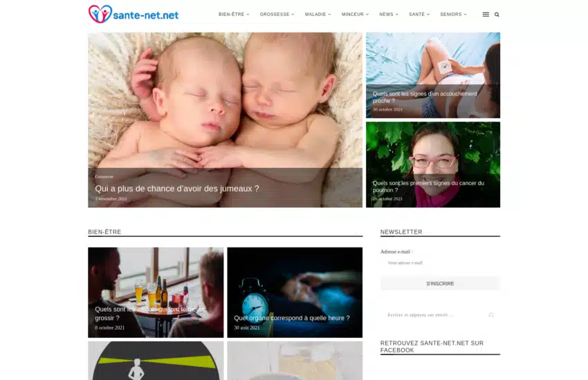Screen dimensions: 588x380
Task: Expand the Seniors menu
Action: tap(453, 15)
